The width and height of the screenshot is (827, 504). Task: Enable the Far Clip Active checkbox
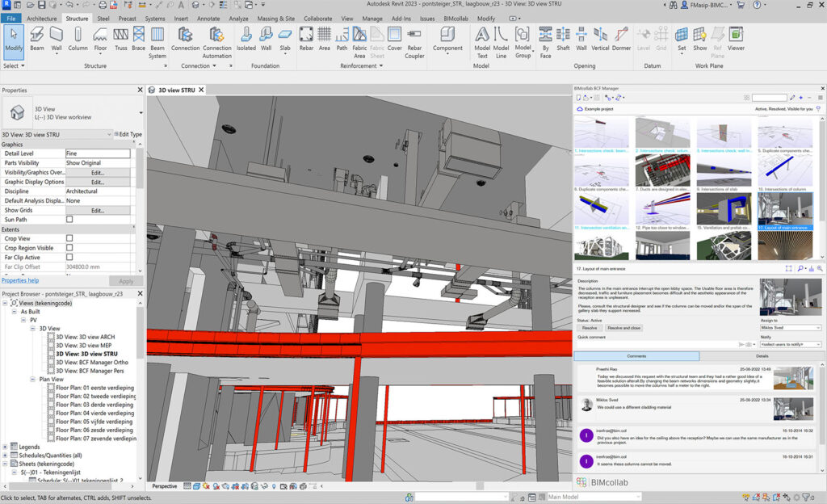click(69, 258)
